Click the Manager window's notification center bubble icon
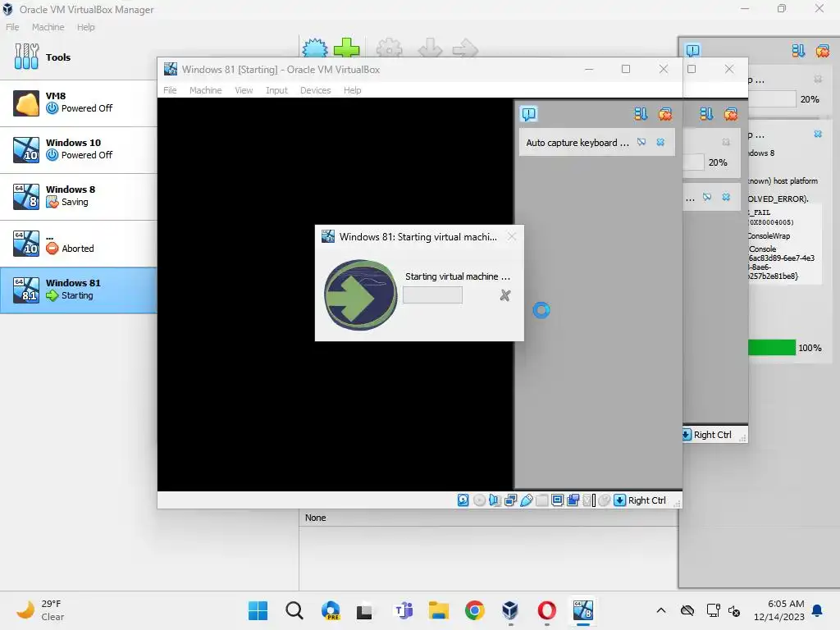840x630 pixels. (692, 50)
